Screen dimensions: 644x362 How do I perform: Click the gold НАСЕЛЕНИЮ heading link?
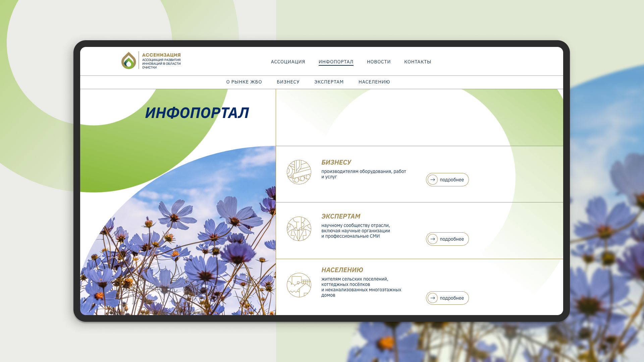pos(342,270)
